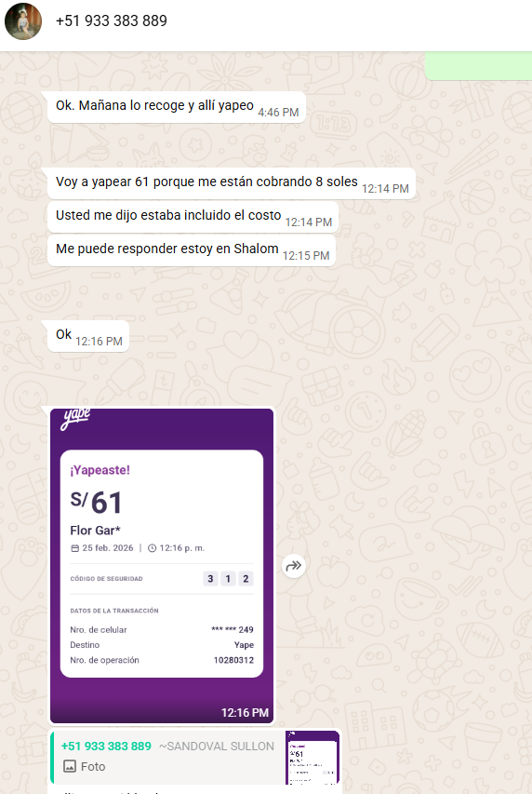Screen dimensions: 532x794
Task: Open the Yape S/ 61 receipt image
Action: (x=162, y=566)
